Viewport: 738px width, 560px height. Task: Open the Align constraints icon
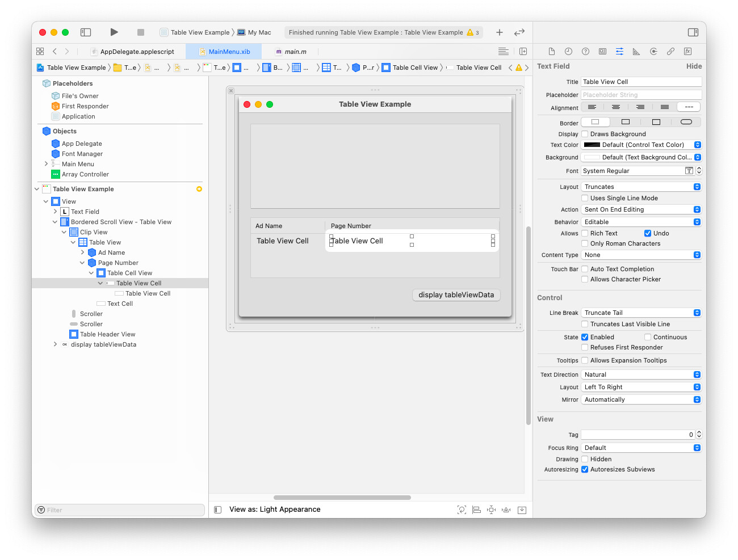click(477, 510)
